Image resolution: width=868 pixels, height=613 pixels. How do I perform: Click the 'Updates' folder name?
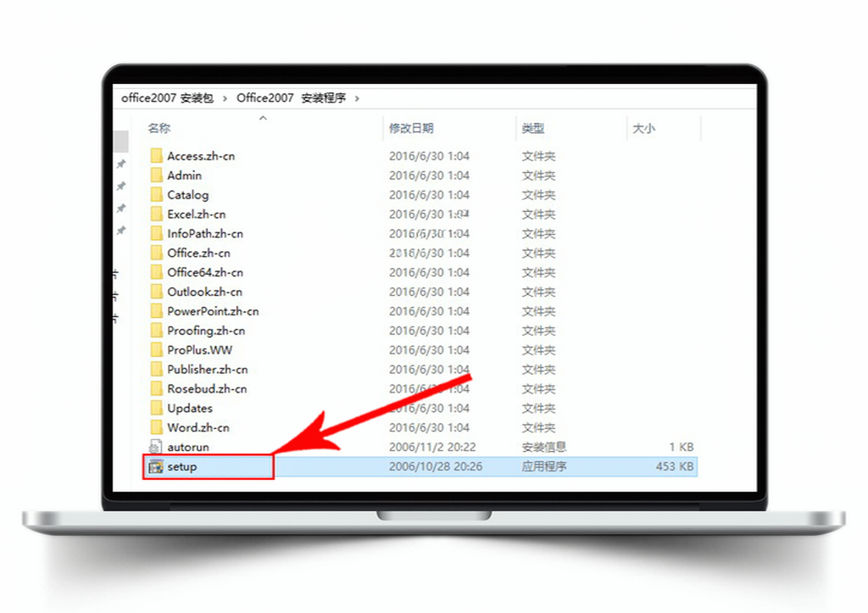tap(190, 408)
